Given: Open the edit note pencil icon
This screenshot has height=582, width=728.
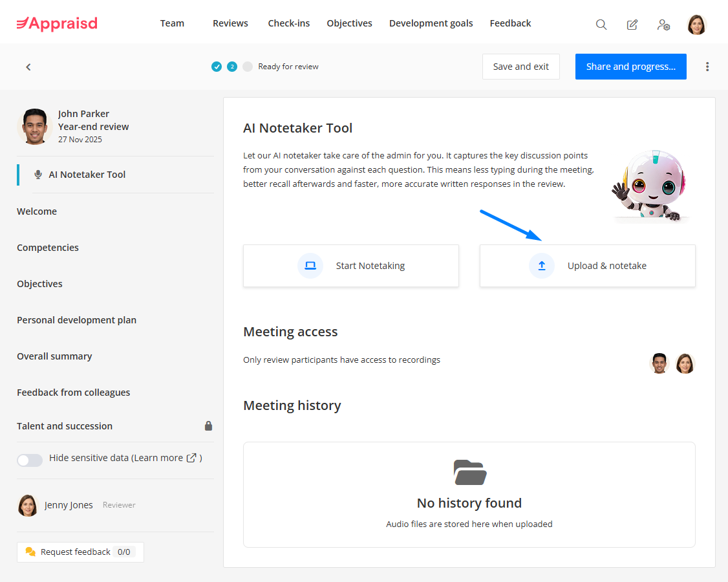Looking at the screenshot, I should [x=632, y=25].
